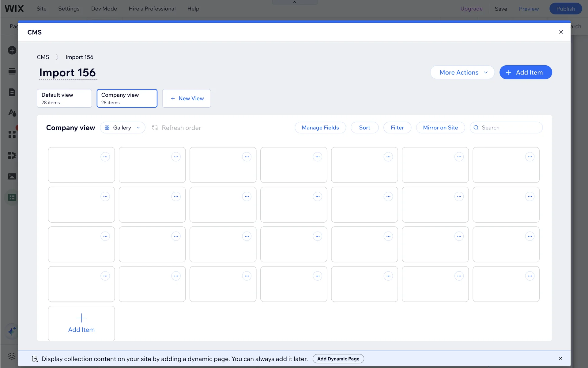Viewport: 588px width, 368px height.
Task: Click the Add Item card in gallery
Action: tap(81, 323)
